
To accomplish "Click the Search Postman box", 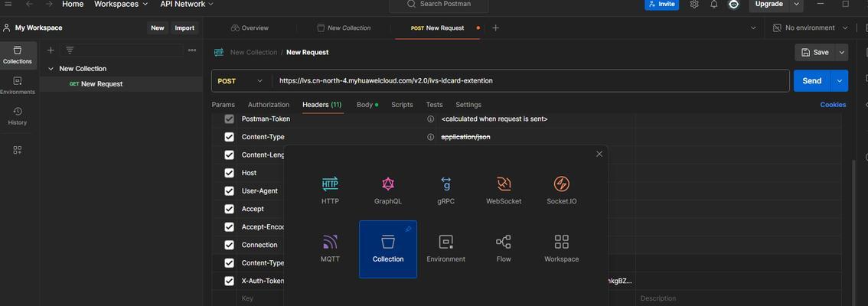I will point(439,5).
